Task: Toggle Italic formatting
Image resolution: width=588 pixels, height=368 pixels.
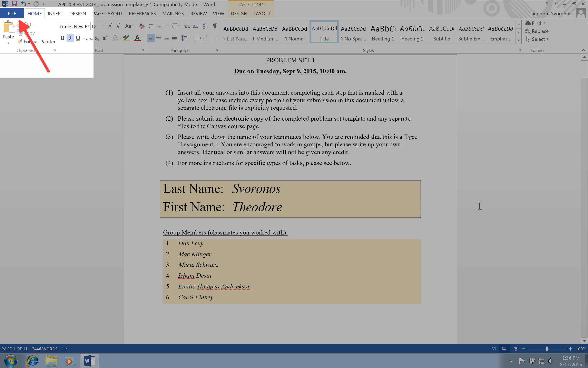Action: pos(70,38)
